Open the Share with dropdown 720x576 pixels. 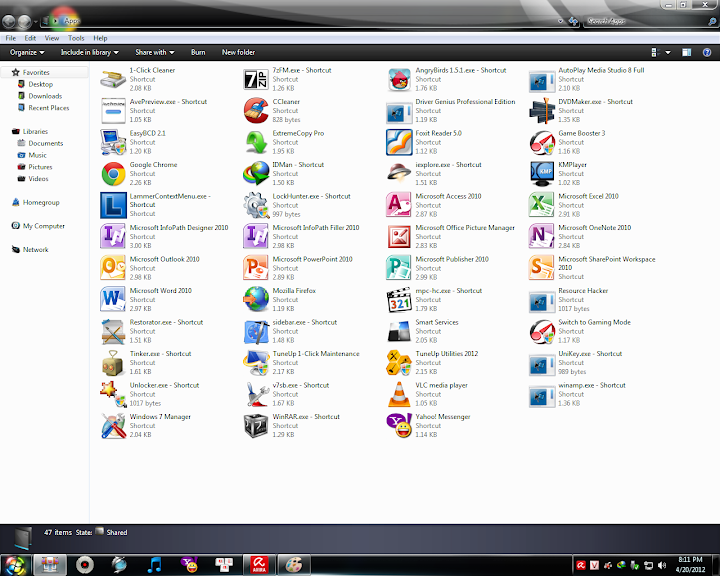[155, 52]
